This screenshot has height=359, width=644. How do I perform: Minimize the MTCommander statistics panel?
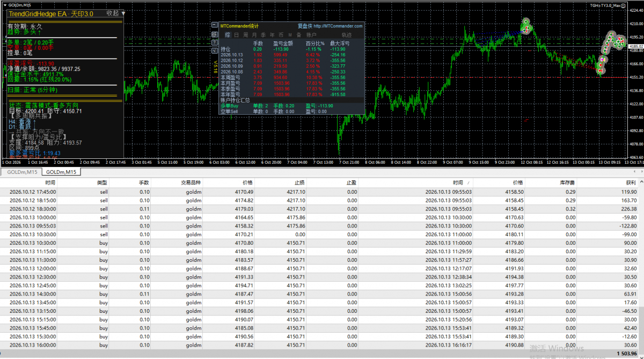214,25
